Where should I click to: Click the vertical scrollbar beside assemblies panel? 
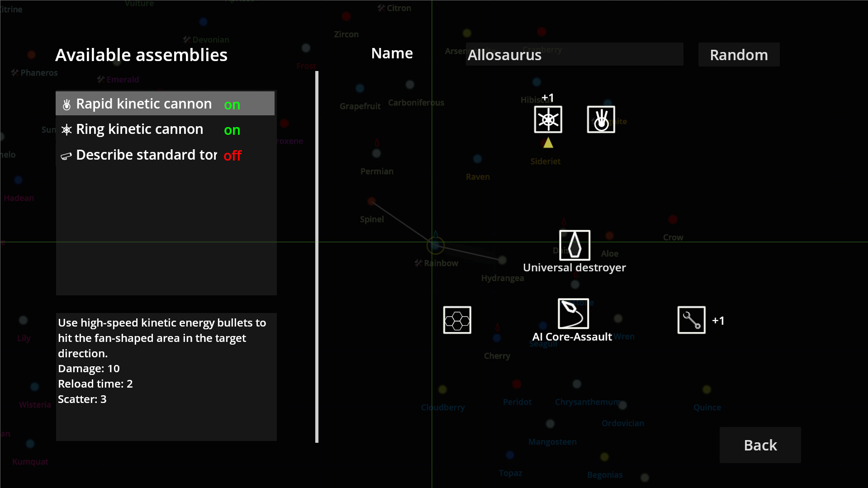pos(317,256)
